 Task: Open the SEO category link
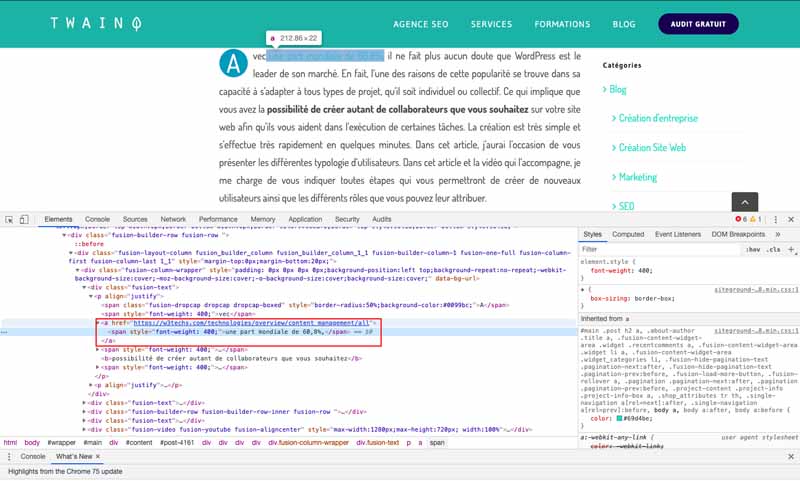pos(626,206)
